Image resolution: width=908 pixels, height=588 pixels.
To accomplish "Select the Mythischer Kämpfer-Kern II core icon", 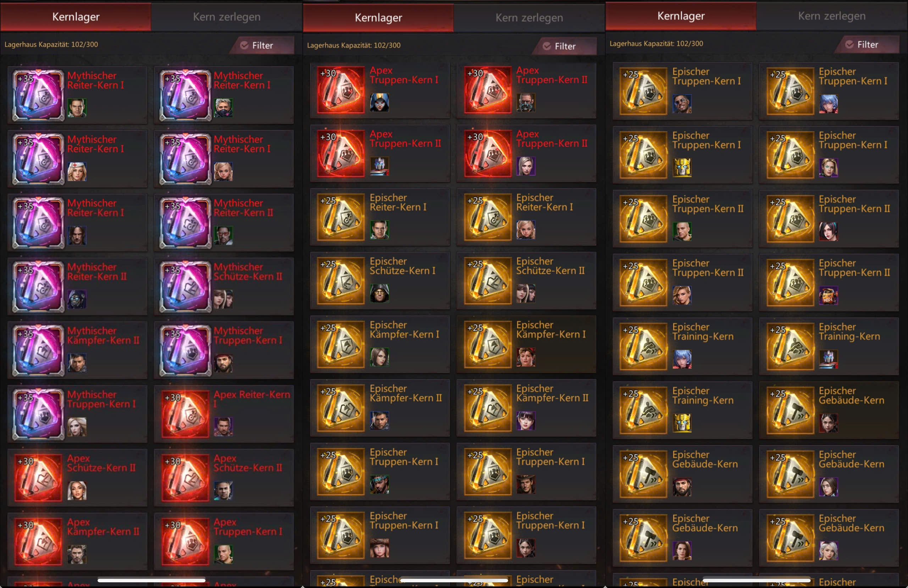I will tap(38, 350).
